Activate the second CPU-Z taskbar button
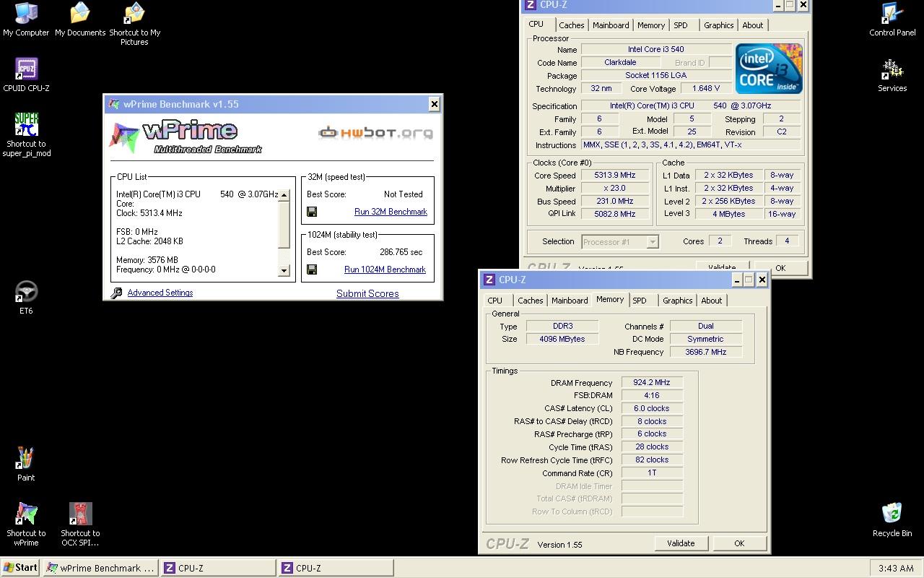Viewport: 924px width, 578px height. pos(336,568)
